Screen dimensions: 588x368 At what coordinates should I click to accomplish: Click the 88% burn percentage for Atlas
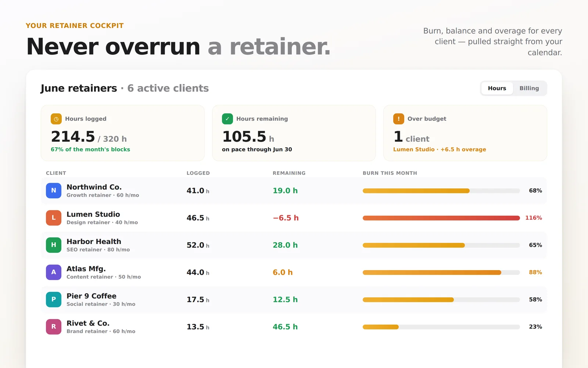tap(535, 272)
